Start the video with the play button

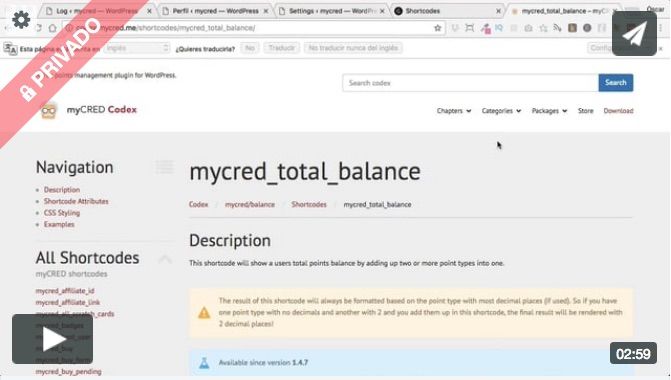click(52, 339)
